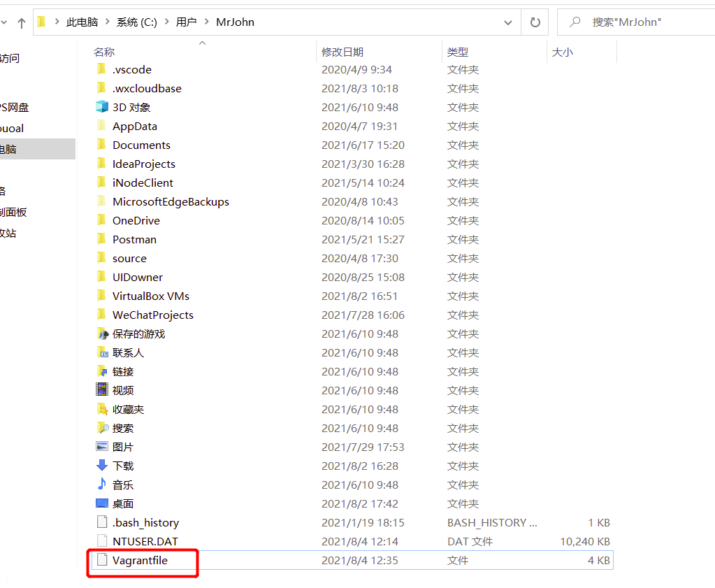Select the Documents folder icon
The image size is (715, 588).
[101, 145]
